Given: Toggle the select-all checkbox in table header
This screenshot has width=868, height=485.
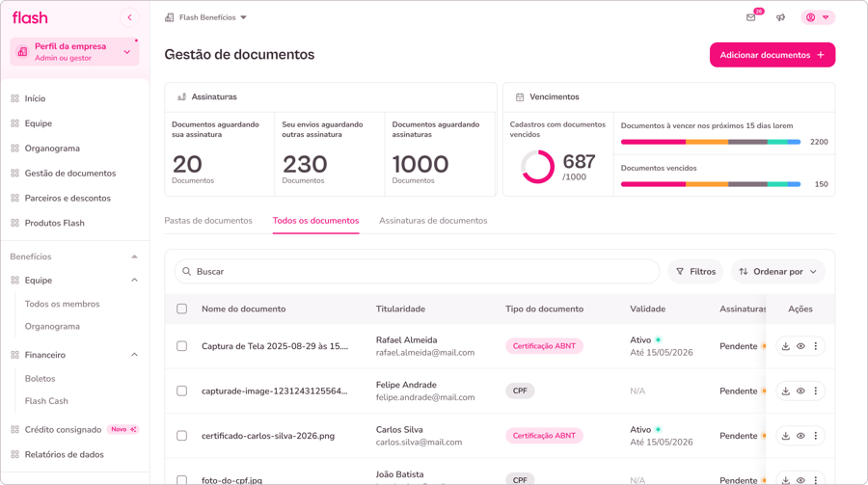Looking at the screenshot, I should tap(181, 310).
